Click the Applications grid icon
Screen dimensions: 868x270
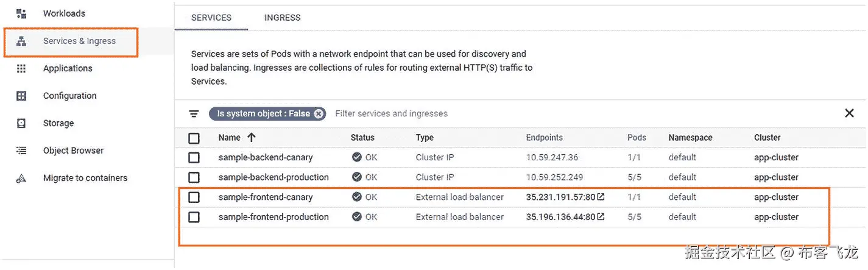tap(21, 69)
